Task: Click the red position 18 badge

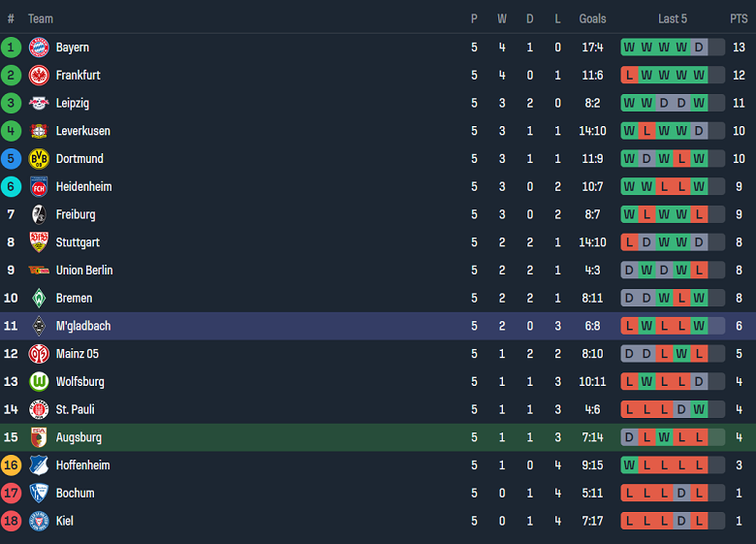Action: click(12, 521)
